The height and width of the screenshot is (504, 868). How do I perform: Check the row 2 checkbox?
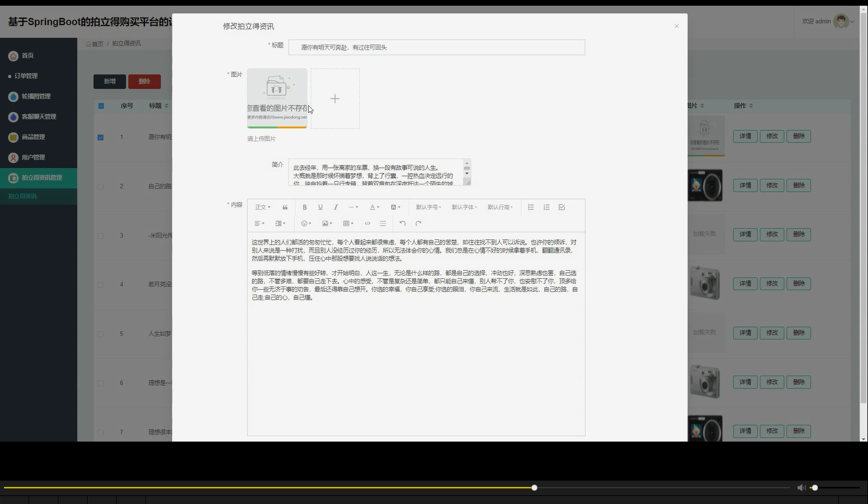(101, 187)
